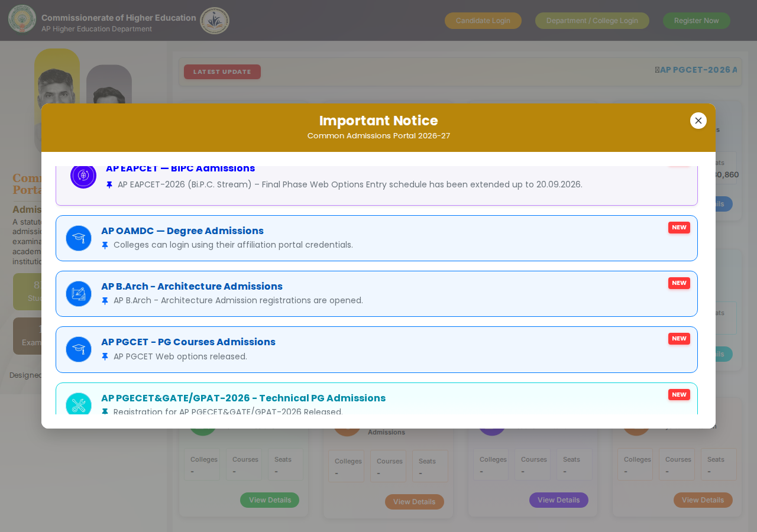Click the EAPCET Final Phase Web Options extension text

350,185
